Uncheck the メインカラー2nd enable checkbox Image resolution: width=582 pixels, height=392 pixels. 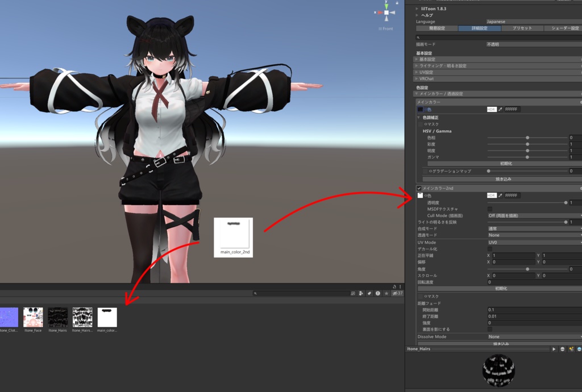[x=419, y=187]
